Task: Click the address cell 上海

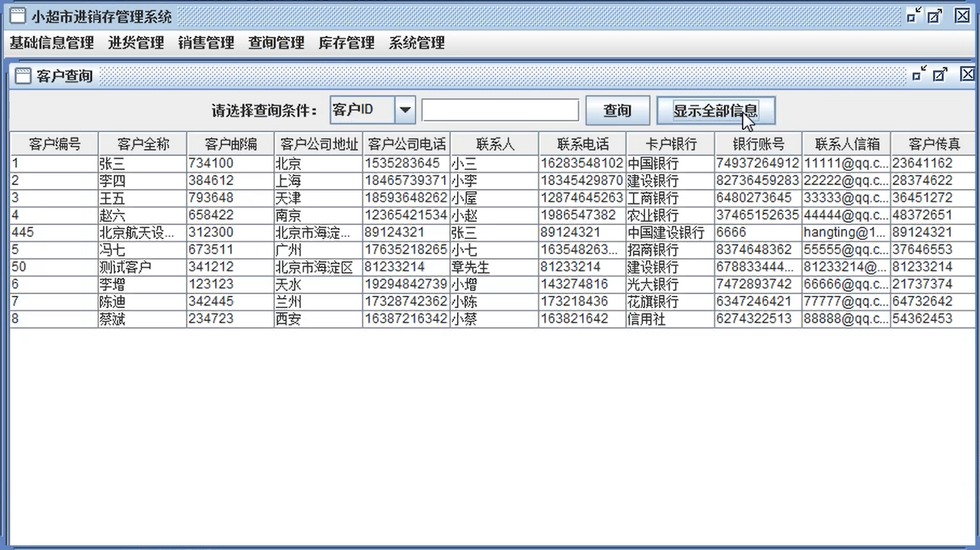Action: [318, 181]
